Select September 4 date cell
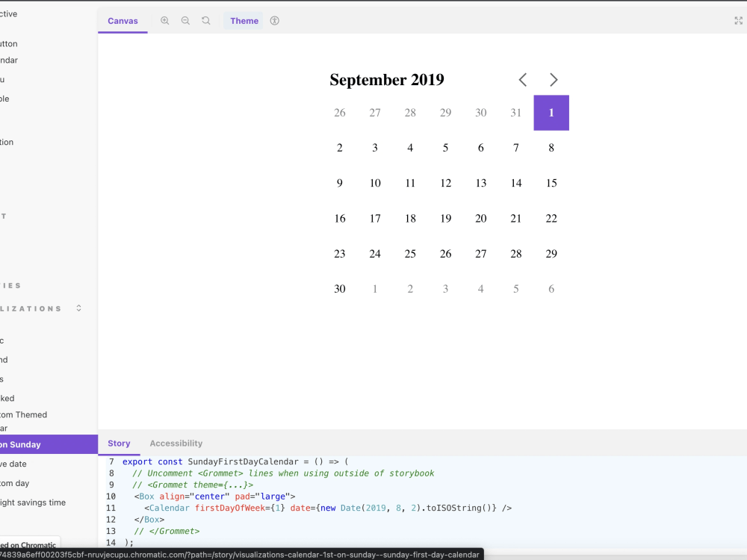Image resolution: width=747 pixels, height=560 pixels. 410,148
